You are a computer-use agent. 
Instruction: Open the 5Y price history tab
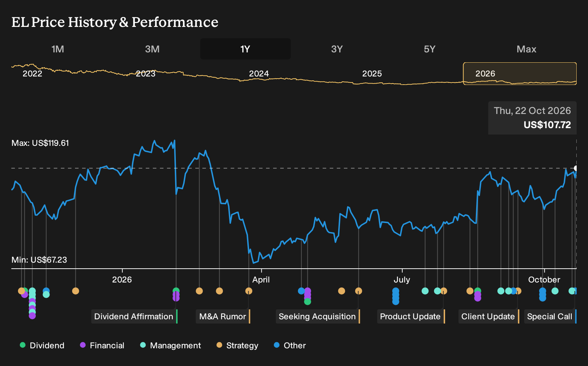pos(430,49)
